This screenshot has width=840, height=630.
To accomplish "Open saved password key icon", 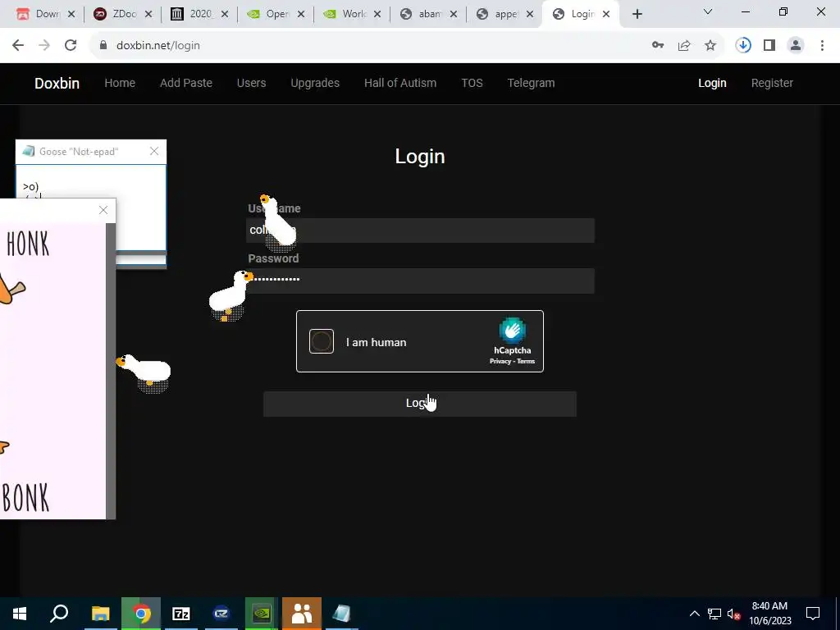I will [x=658, y=46].
